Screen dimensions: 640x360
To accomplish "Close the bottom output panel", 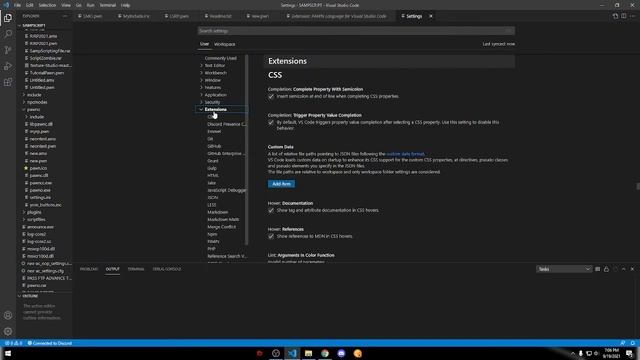I will click(632, 269).
